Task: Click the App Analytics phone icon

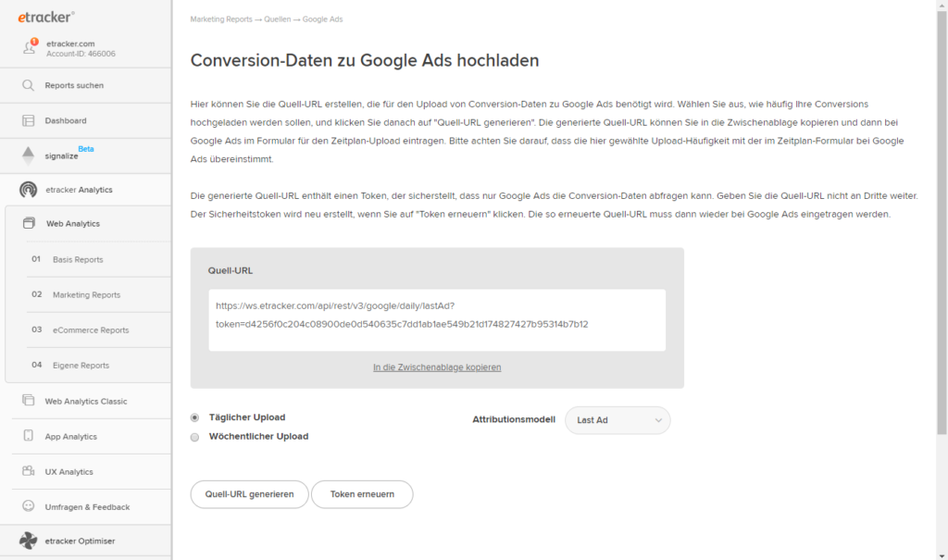Action: click(28, 435)
